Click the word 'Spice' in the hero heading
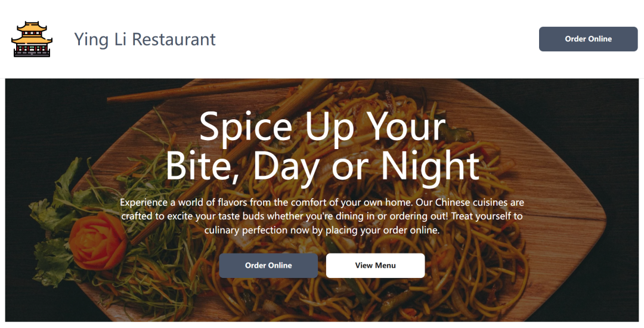 (x=246, y=126)
